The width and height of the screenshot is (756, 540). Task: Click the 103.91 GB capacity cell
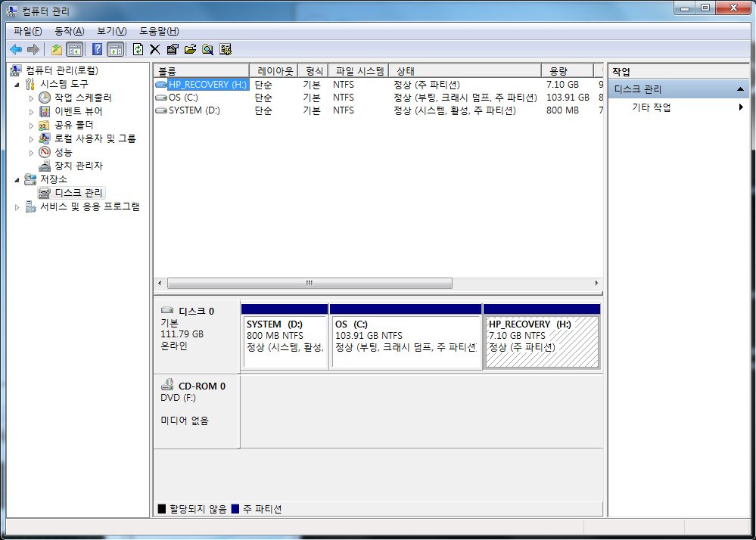[568, 98]
